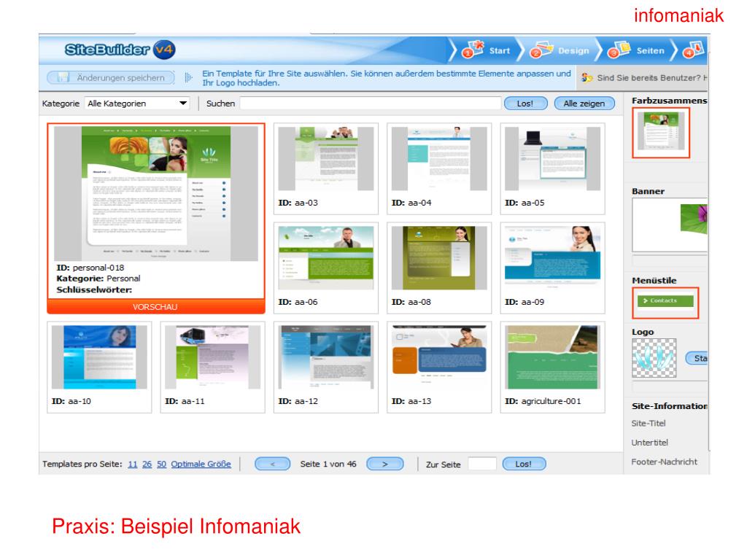Select the aa-10 template

(99, 367)
